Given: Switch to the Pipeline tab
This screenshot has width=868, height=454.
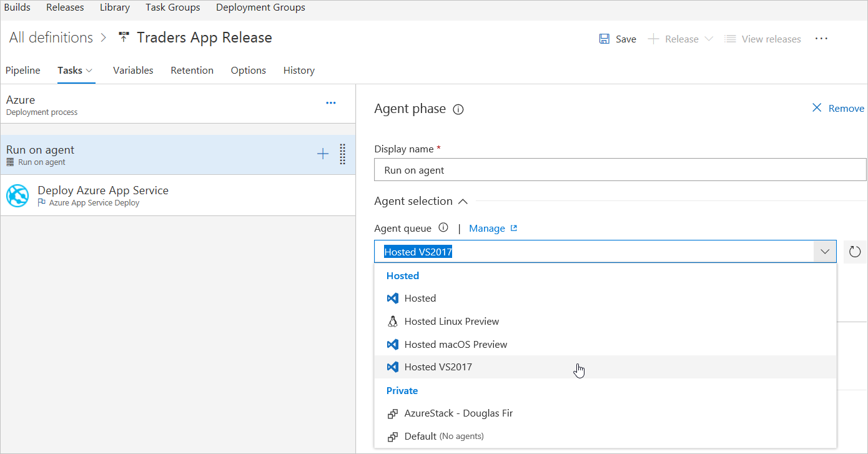Looking at the screenshot, I should point(23,70).
